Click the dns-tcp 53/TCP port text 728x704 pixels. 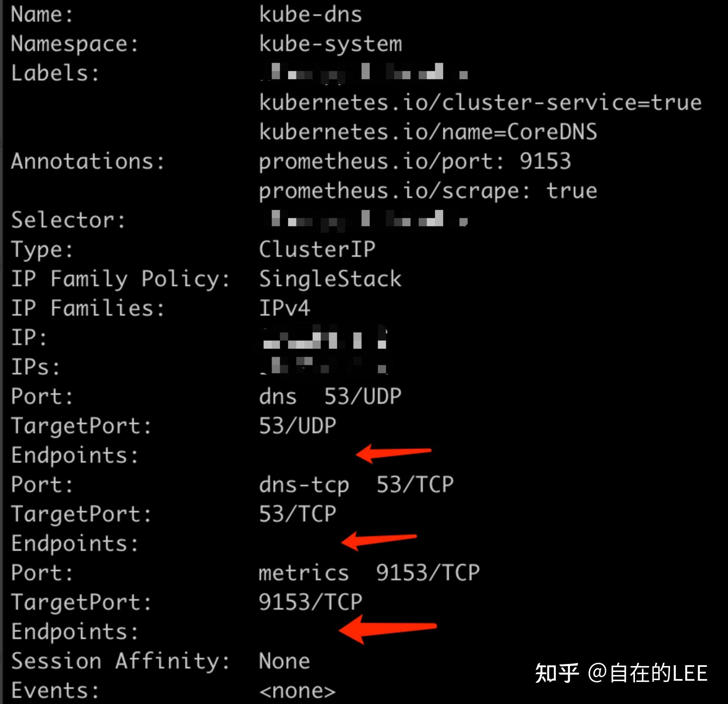[356, 485]
